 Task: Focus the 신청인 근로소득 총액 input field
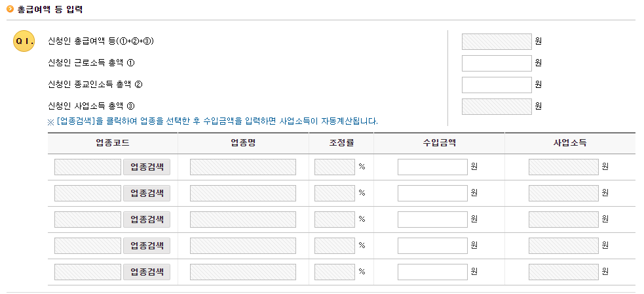coord(497,63)
